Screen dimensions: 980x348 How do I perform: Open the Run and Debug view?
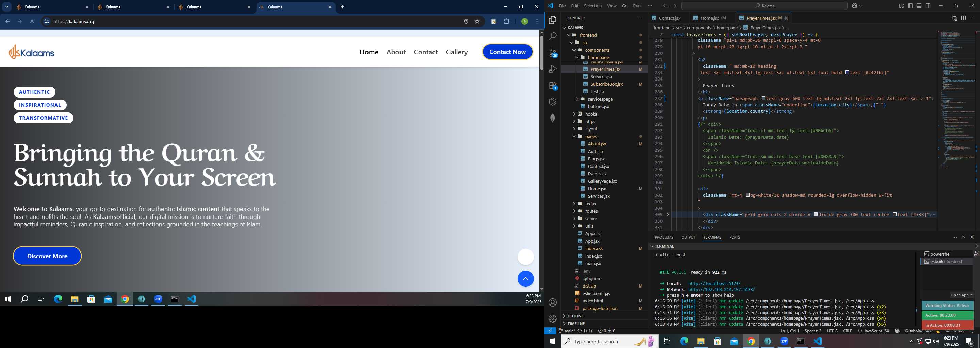pos(552,69)
